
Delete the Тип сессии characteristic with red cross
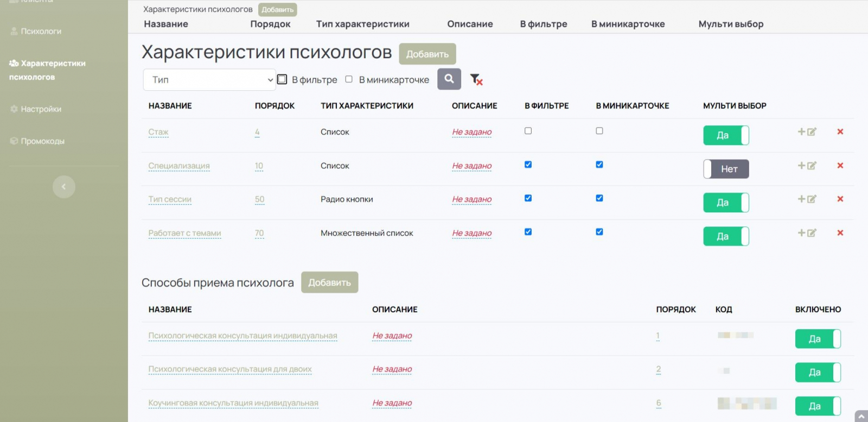840,199
